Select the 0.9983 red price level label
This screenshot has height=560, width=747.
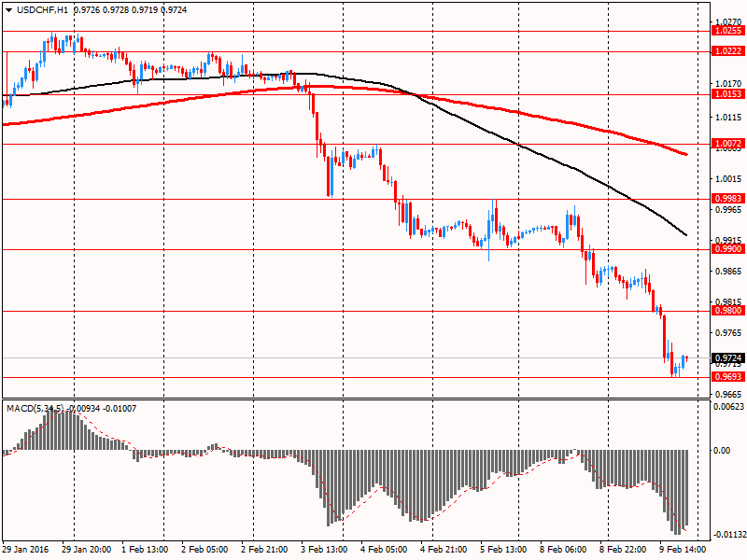(728, 199)
